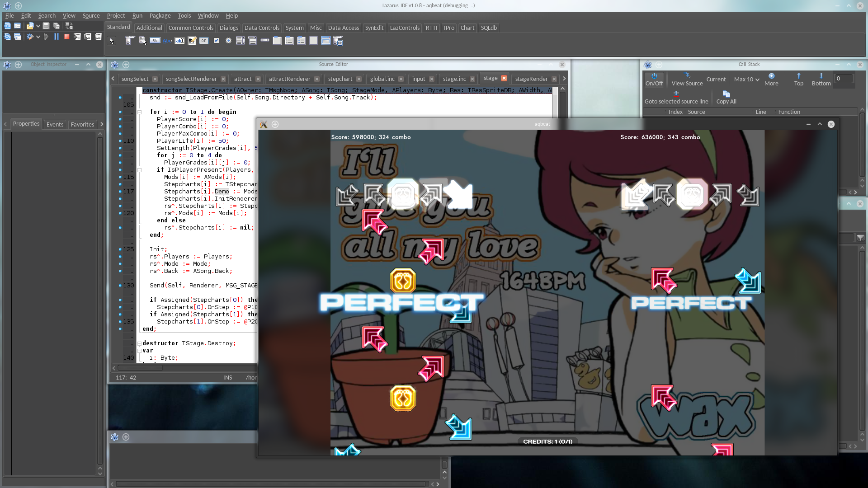Click the Pause debugging icon

[x=57, y=37]
